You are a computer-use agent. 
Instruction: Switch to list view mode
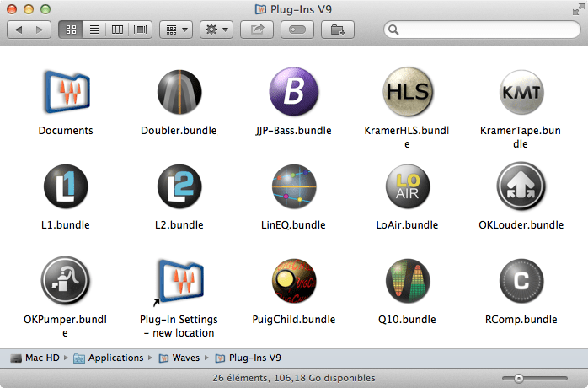(94, 30)
